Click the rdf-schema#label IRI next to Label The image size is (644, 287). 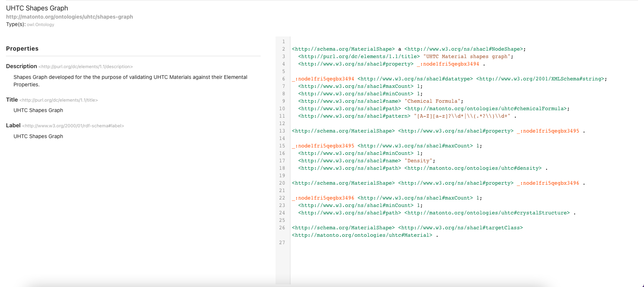pyautogui.click(x=73, y=126)
